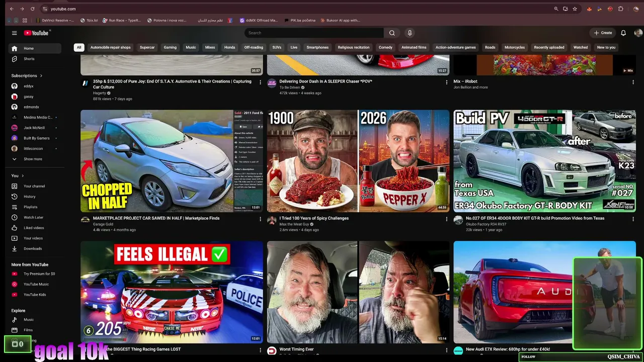644x362 pixels.
Task: Open YouTube Music from sidebar
Action: [x=35, y=284]
